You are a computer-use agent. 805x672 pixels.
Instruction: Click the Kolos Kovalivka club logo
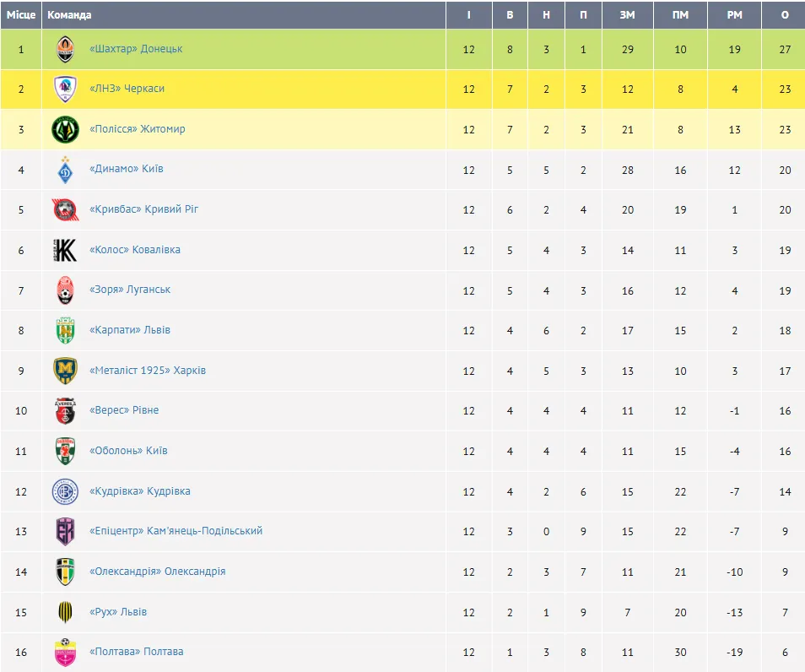pyautogui.click(x=65, y=250)
